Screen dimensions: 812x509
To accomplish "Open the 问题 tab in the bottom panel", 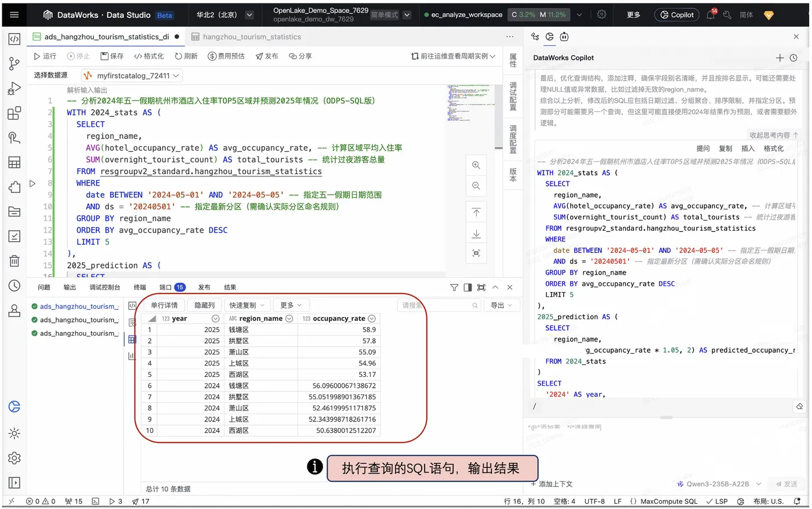I will pyautogui.click(x=44, y=288).
